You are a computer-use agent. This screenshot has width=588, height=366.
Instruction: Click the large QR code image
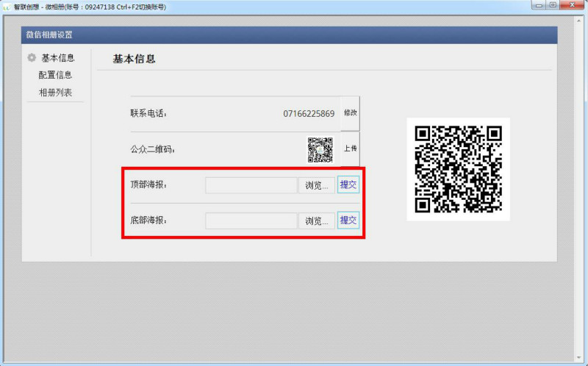click(458, 169)
